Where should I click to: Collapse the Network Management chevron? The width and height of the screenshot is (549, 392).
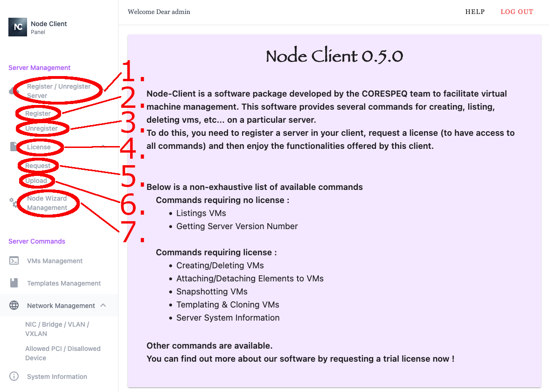pos(104,306)
